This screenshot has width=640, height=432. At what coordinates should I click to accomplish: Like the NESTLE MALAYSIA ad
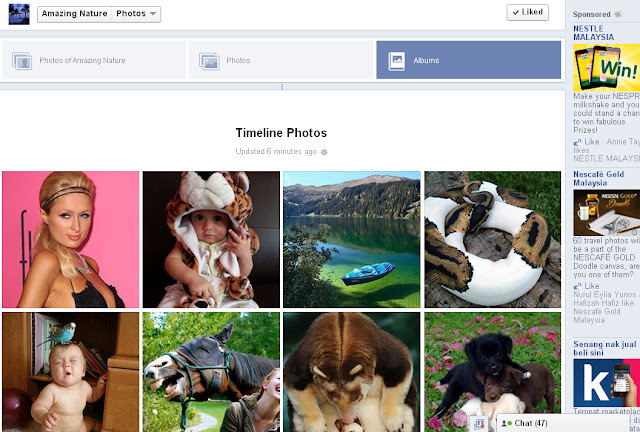tap(591, 142)
